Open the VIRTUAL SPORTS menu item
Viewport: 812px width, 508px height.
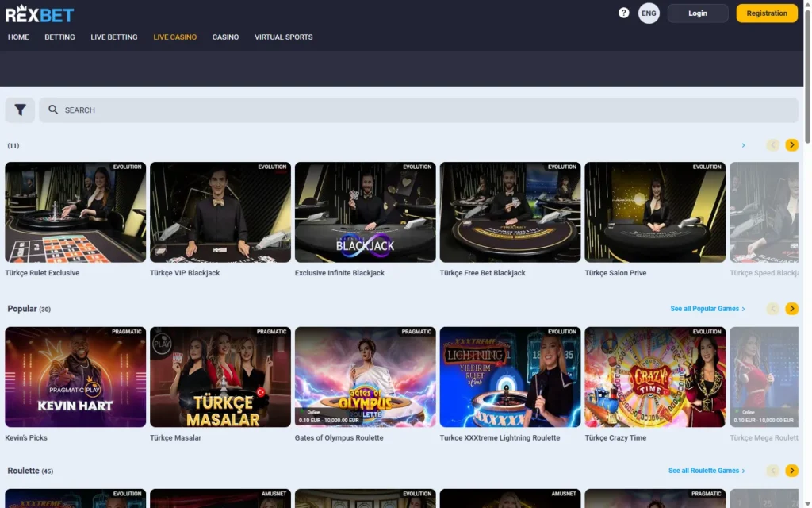[283, 37]
